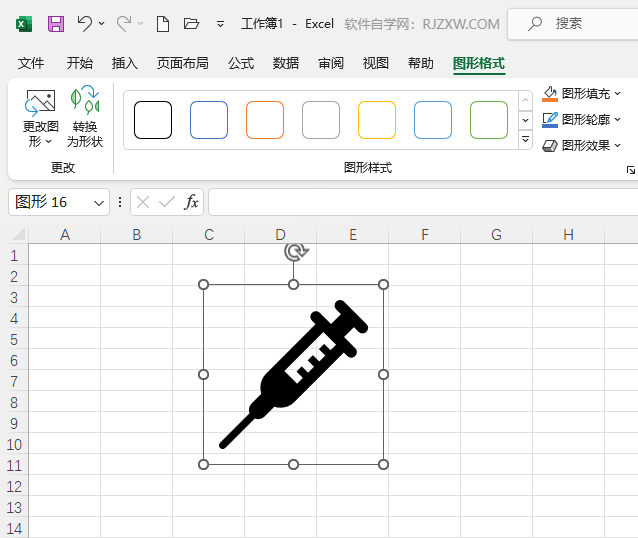Image resolution: width=638 pixels, height=538 pixels.
Task: Apply the light blue outline graphic style
Action: click(x=433, y=120)
